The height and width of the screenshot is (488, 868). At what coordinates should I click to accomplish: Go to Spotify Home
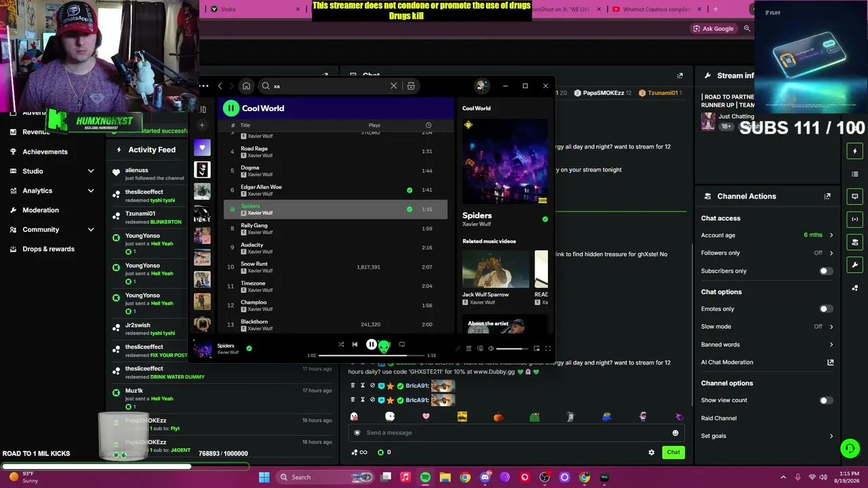(246, 86)
